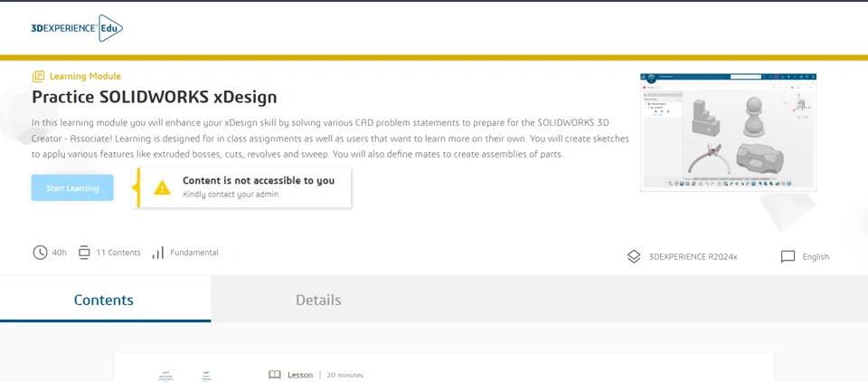Click the contents stack icon beside 11 Contents

(x=83, y=253)
